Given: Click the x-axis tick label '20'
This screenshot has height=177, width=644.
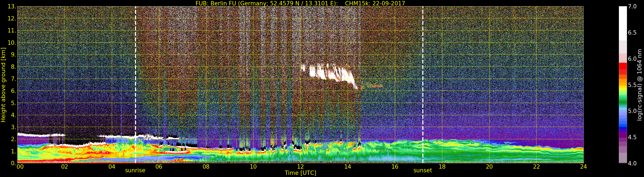Looking at the screenshot, I should click(x=489, y=166).
